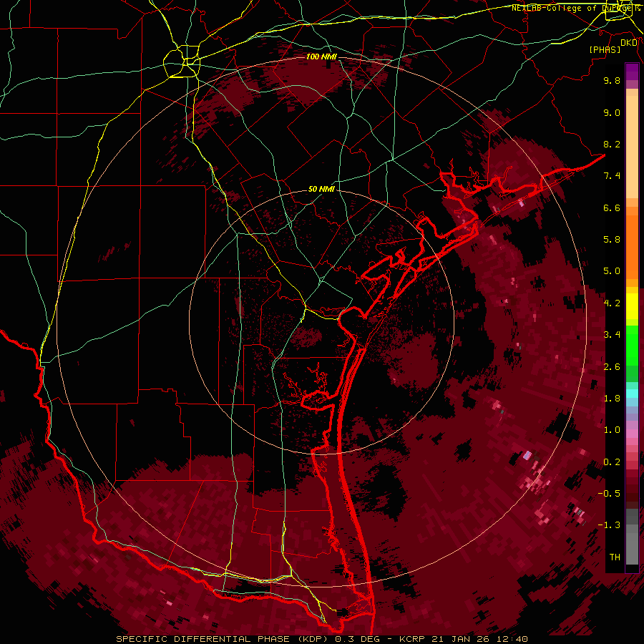Click the "DKD" product label
Viewport: 644px width, 644px height.
coord(629,43)
